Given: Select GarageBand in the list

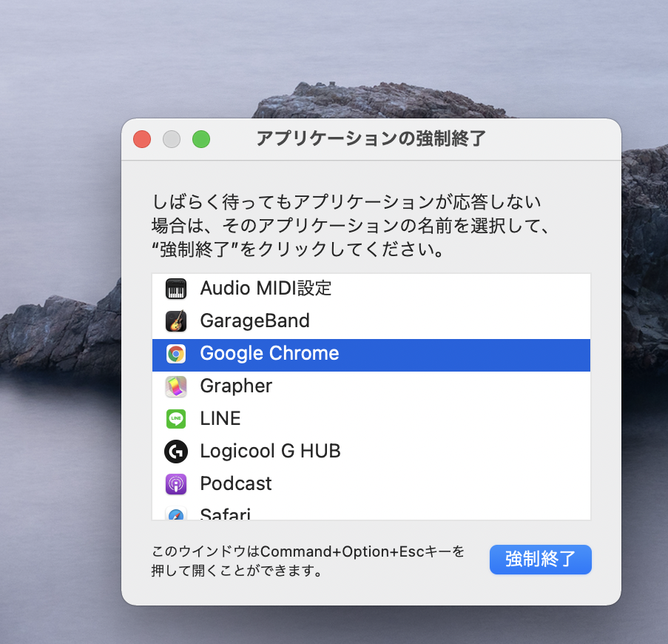Looking at the screenshot, I should click(x=371, y=323).
